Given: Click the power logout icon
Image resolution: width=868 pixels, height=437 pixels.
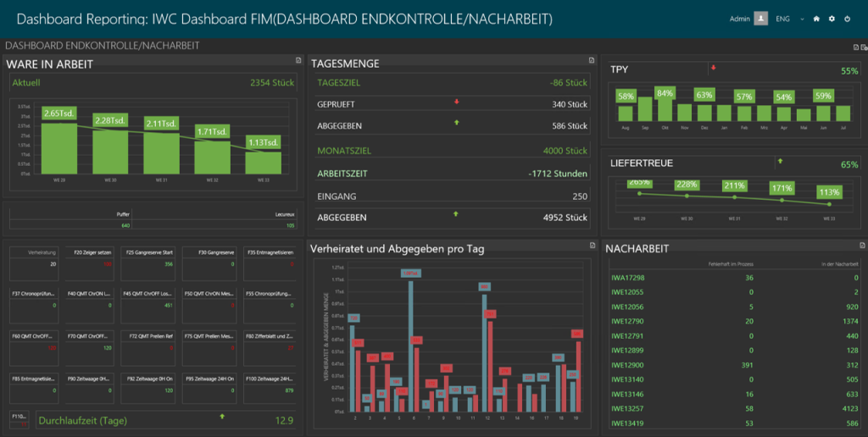Looking at the screenshot, I should click(847, 19).
